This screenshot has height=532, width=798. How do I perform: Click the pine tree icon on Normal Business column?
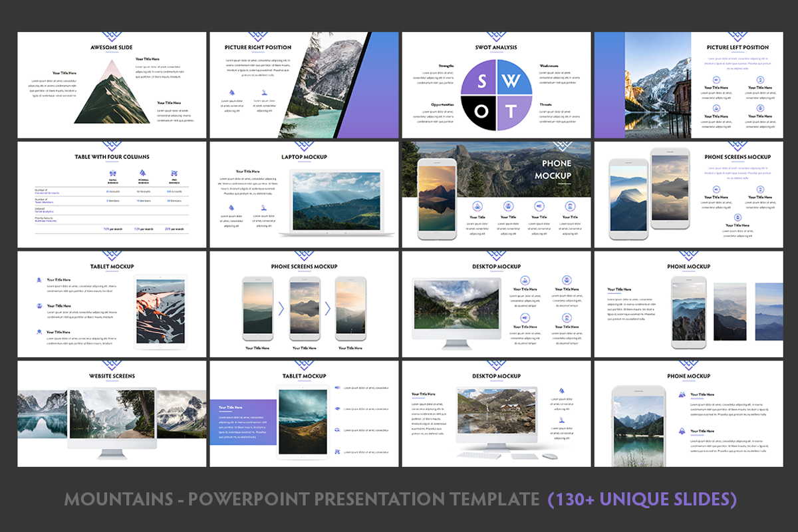click(142, 173)
